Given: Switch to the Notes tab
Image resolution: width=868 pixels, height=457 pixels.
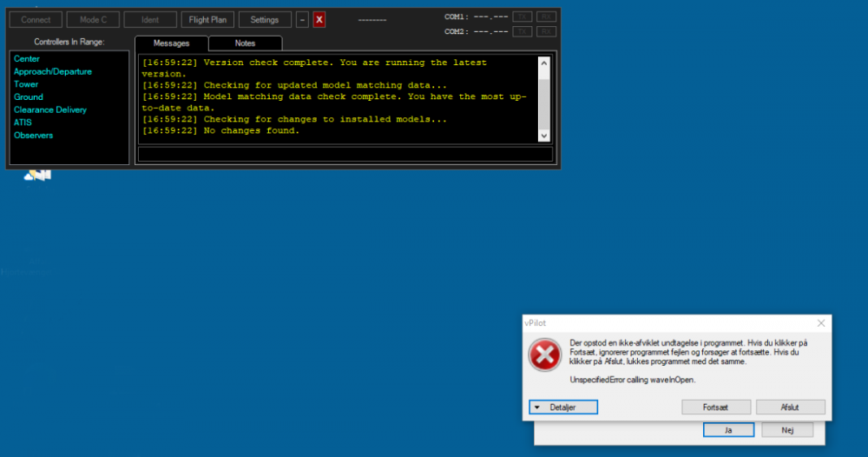Looking at the screenshot, I should tap(245, 43).
